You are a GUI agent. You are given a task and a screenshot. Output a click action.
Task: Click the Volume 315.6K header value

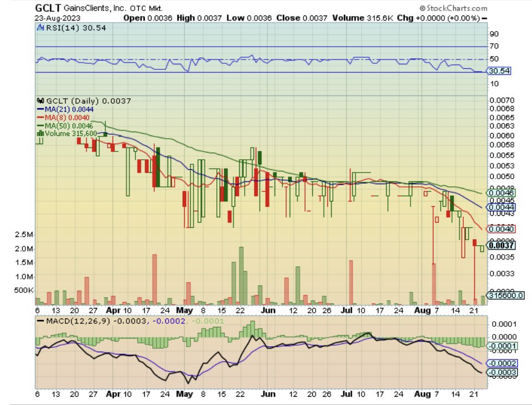pos(362,18)
